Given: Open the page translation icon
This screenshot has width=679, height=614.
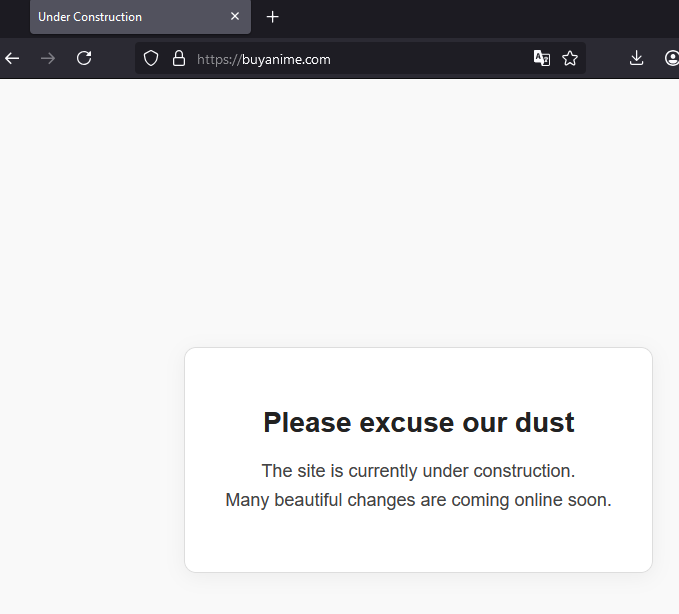Looking at the screenshot, I should [x=542, y=58].
